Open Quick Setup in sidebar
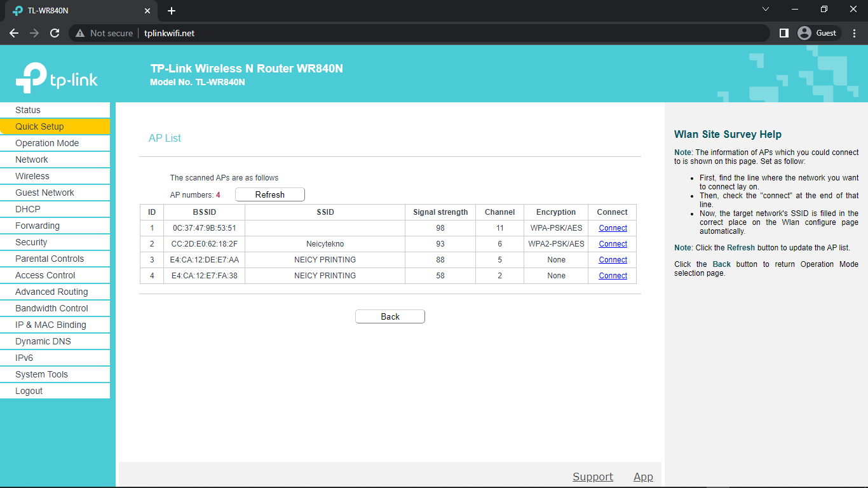This screenshot has width=868, height=488. [55, 126]
